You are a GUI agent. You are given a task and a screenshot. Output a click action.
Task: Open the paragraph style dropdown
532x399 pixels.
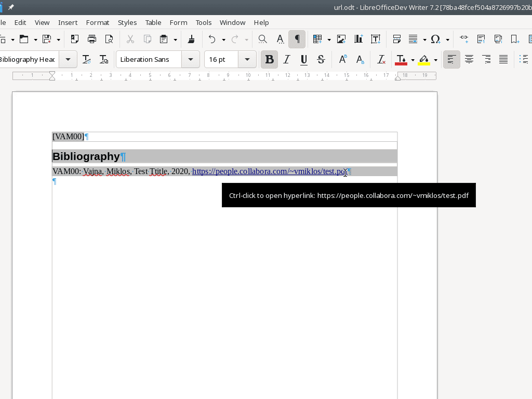[68, 59]
